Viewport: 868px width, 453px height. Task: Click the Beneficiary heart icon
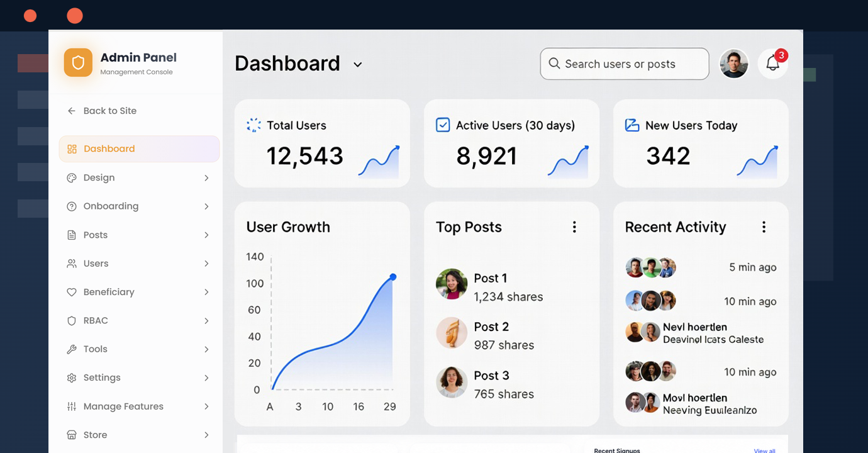click(72, 293)
